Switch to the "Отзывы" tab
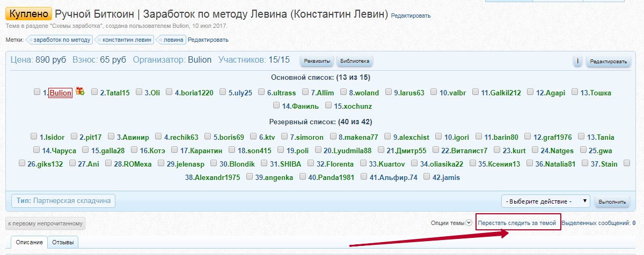Screen dimensions: 644x255 pos(63,243)
